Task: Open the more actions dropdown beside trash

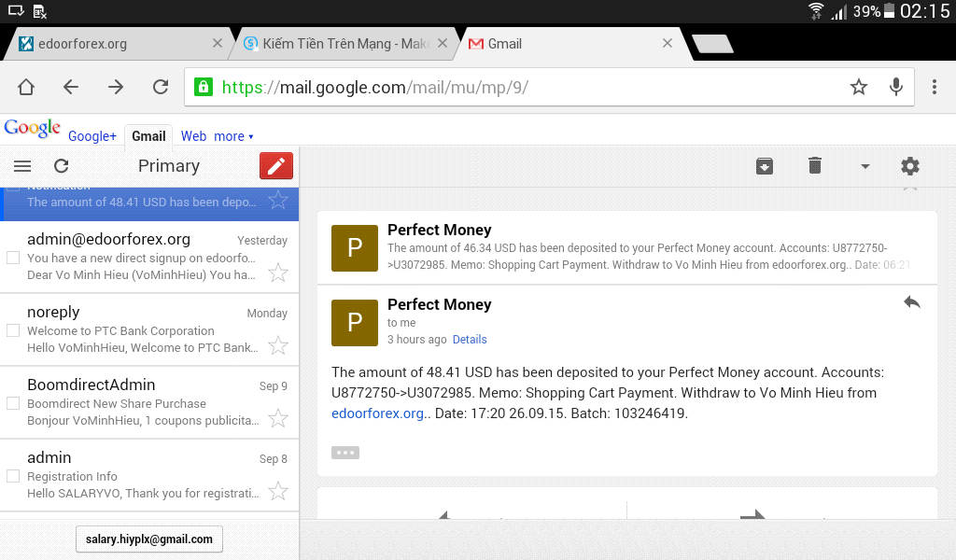Action: pos(864,165)
